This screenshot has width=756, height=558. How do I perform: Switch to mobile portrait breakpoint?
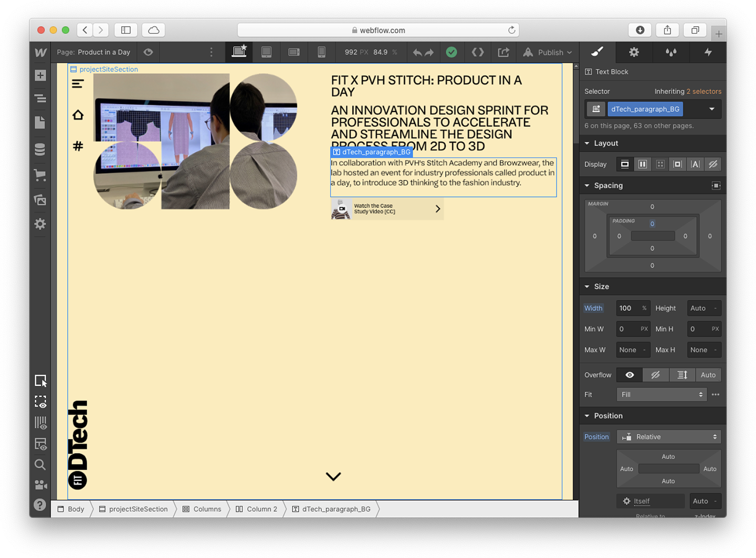(x=321, y=52)
